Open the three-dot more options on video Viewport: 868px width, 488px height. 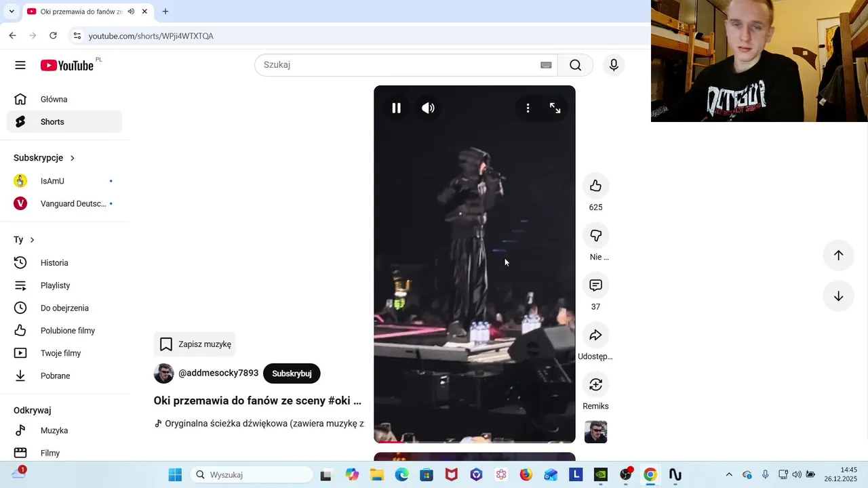pos(528,108)
